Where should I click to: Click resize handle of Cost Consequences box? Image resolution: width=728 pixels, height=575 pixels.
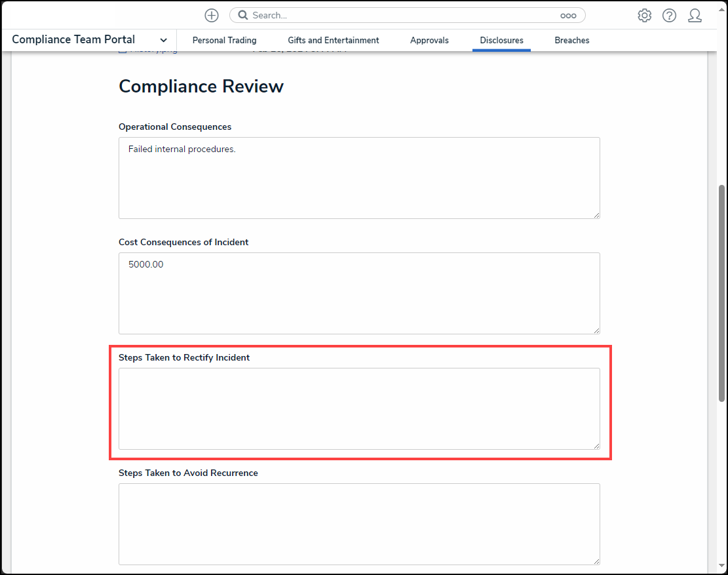(596, 330)
